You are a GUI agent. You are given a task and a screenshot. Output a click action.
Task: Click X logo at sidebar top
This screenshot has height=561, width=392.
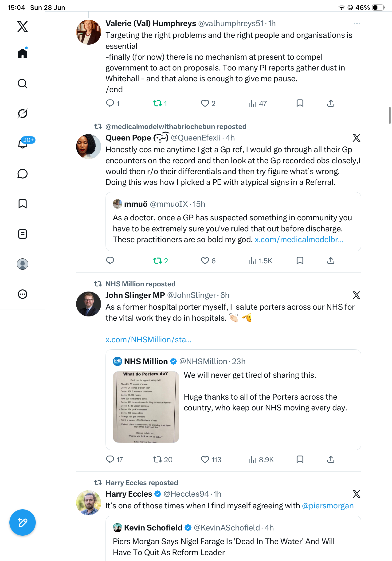(23, 26)
